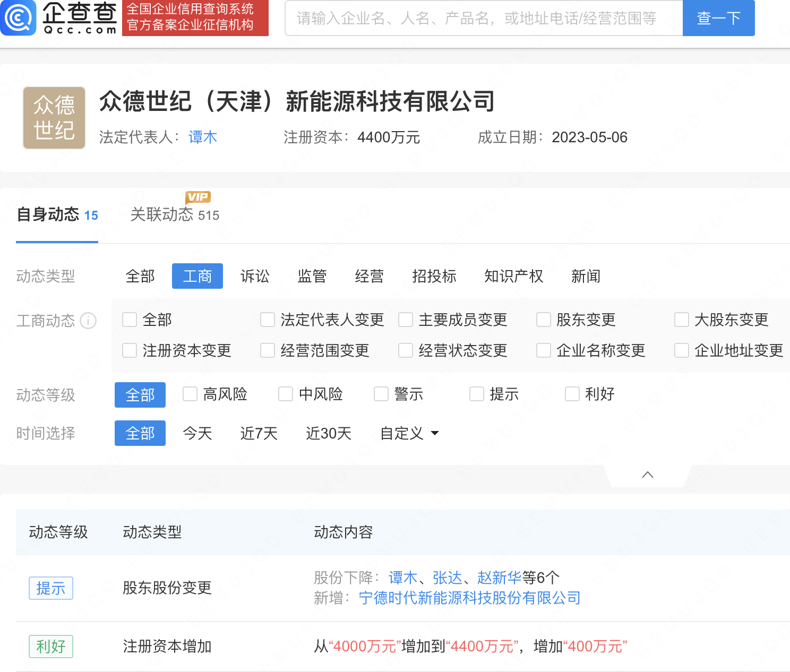Click the company name heading
The height and width of the screenshot is (672, 790).
click(x=297, y=101)
